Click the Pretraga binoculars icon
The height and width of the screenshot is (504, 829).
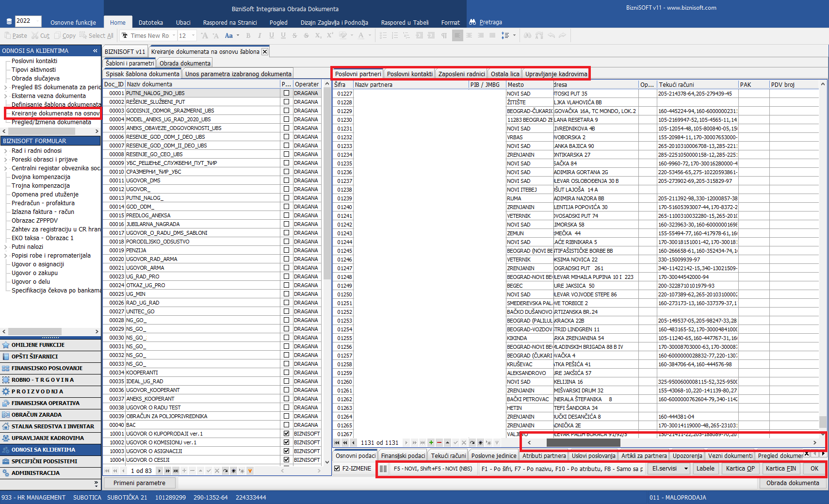(472, 22)
